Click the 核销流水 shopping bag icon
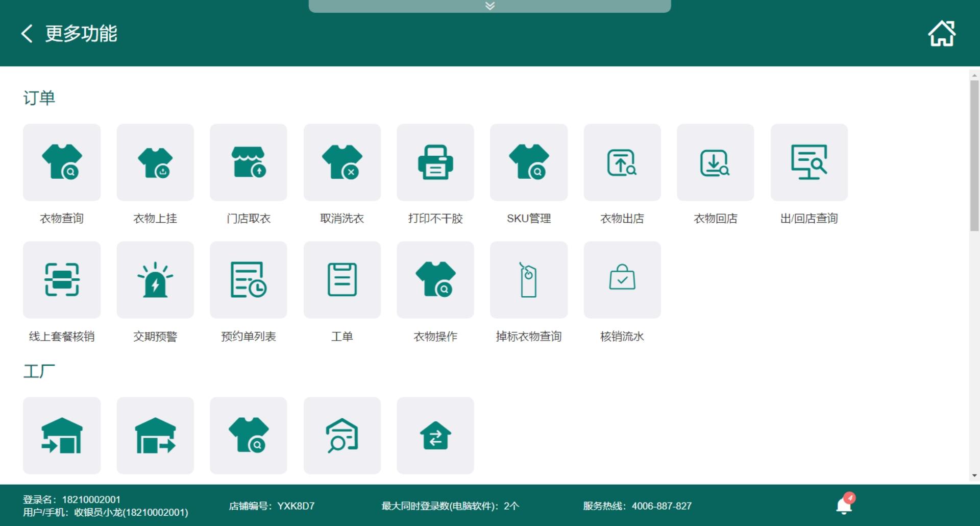This screenshot has height=526, width=980. [x=622, y=280]
